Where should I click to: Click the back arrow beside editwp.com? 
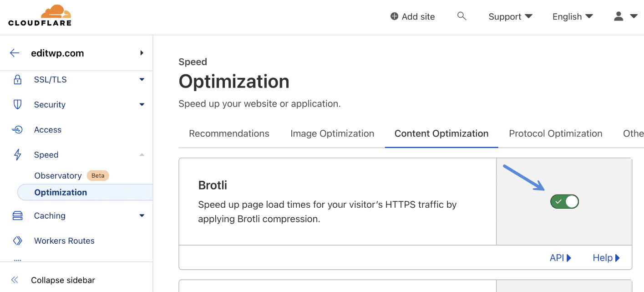[14, 53]
